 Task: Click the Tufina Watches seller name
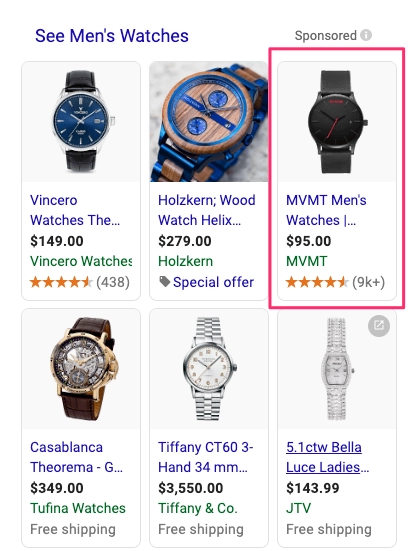tap(78, 508)
